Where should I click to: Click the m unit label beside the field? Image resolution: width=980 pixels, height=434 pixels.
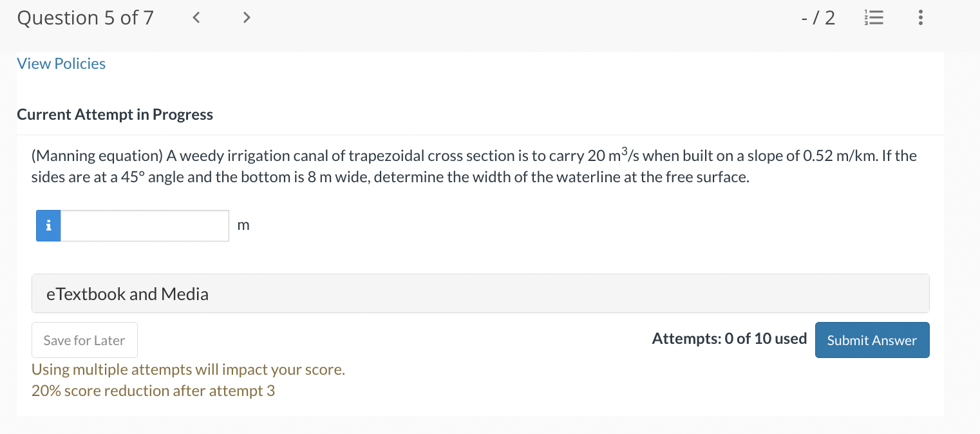243,225
